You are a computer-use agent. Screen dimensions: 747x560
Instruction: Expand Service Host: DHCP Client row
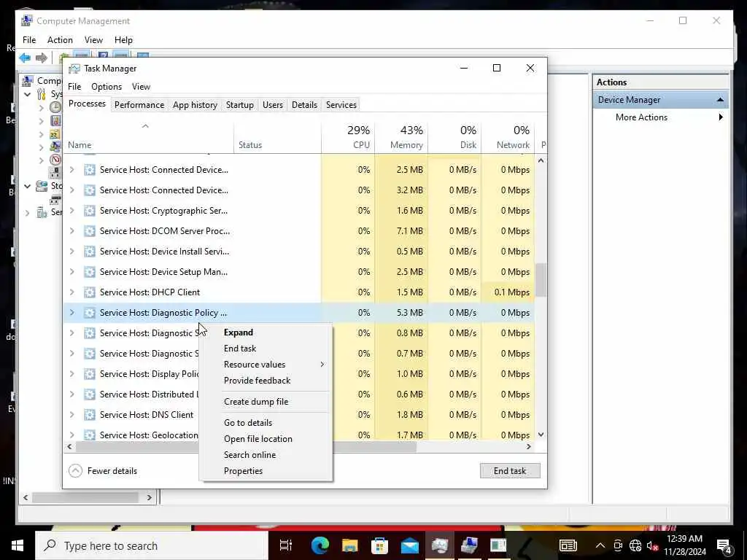coord(72,292)
